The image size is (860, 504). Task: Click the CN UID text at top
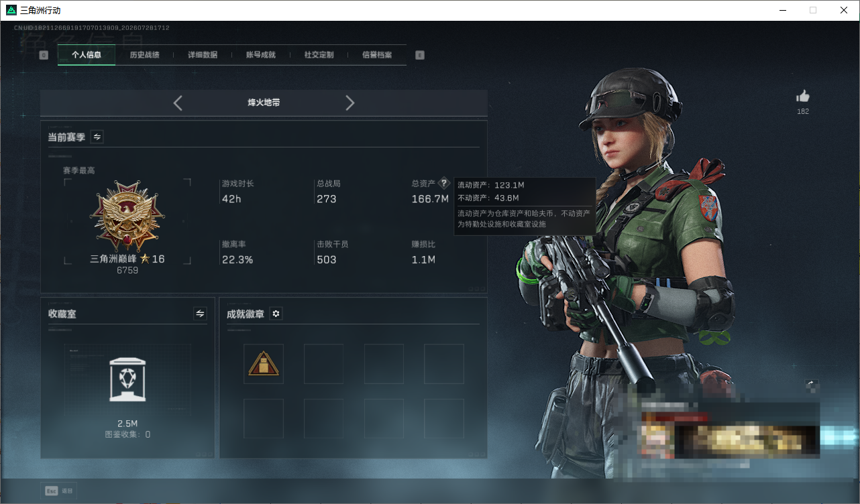[x=92, y=28]
